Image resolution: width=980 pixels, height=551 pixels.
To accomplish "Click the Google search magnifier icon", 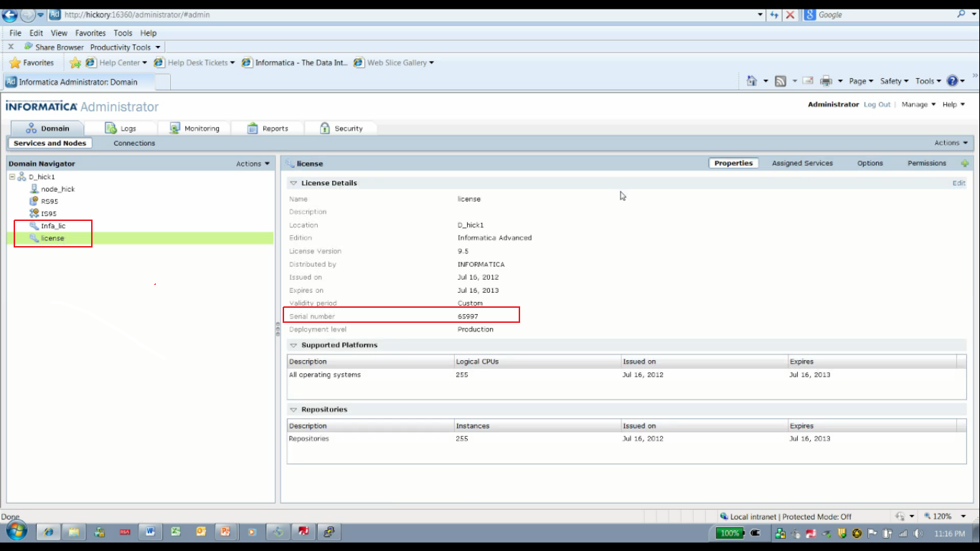I will click(961, 14).
